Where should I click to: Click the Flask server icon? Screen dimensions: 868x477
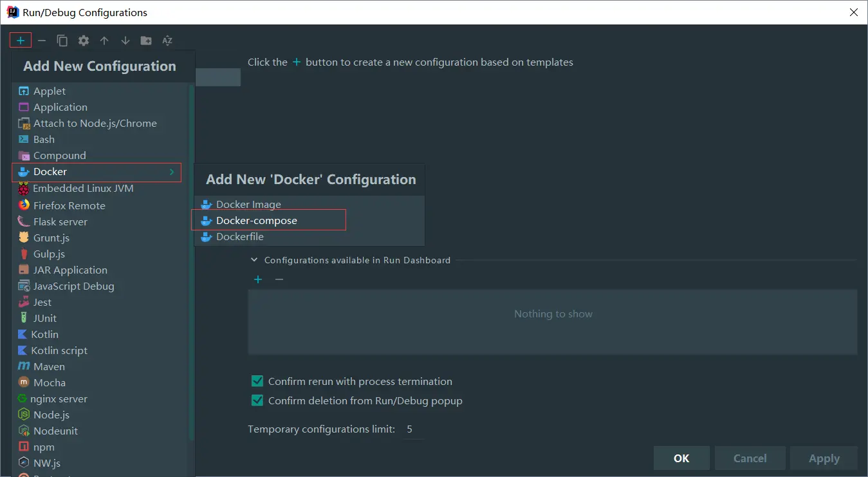(24, 221)
